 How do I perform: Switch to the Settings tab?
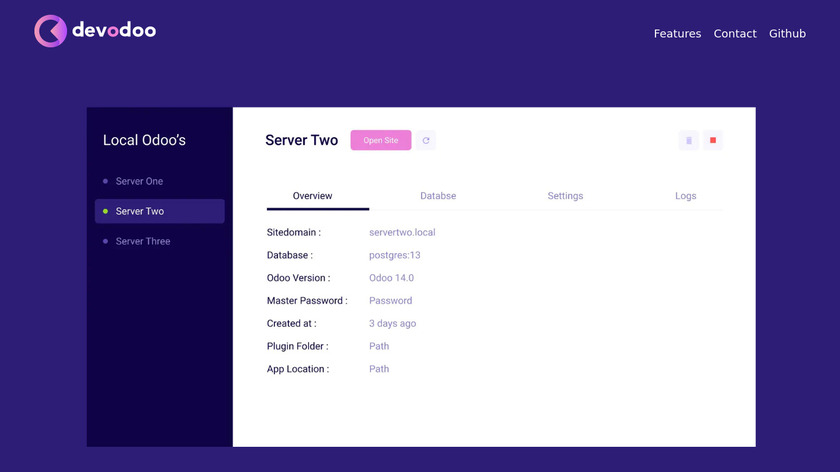565,196
